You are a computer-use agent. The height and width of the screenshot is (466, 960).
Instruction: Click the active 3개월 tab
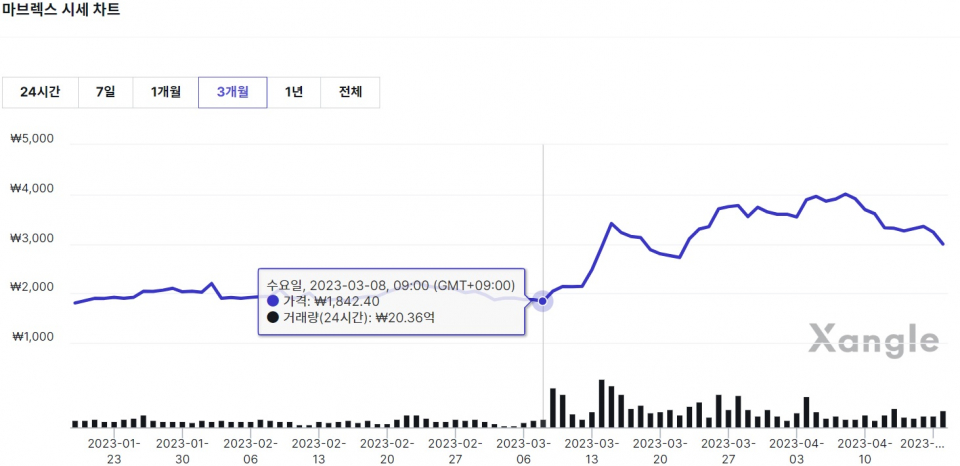[232, 92]
